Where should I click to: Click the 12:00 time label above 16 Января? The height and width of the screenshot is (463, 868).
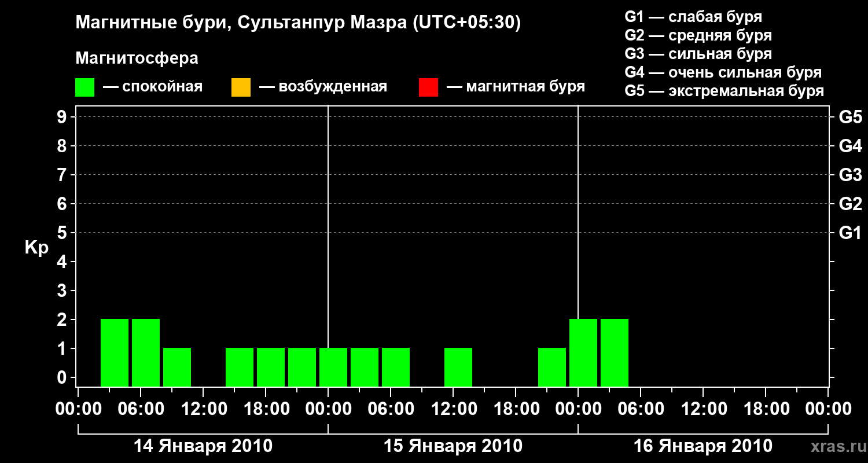[703, 409]
